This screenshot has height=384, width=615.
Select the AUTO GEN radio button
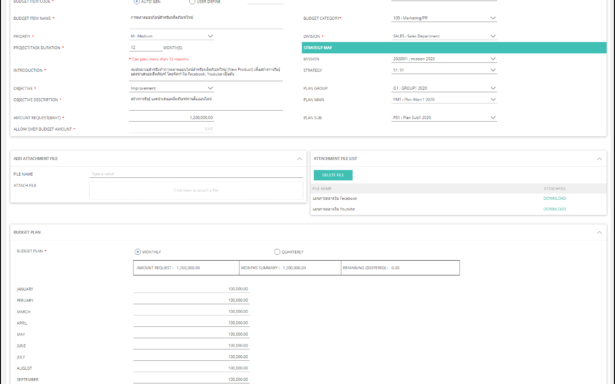[136, 2]
